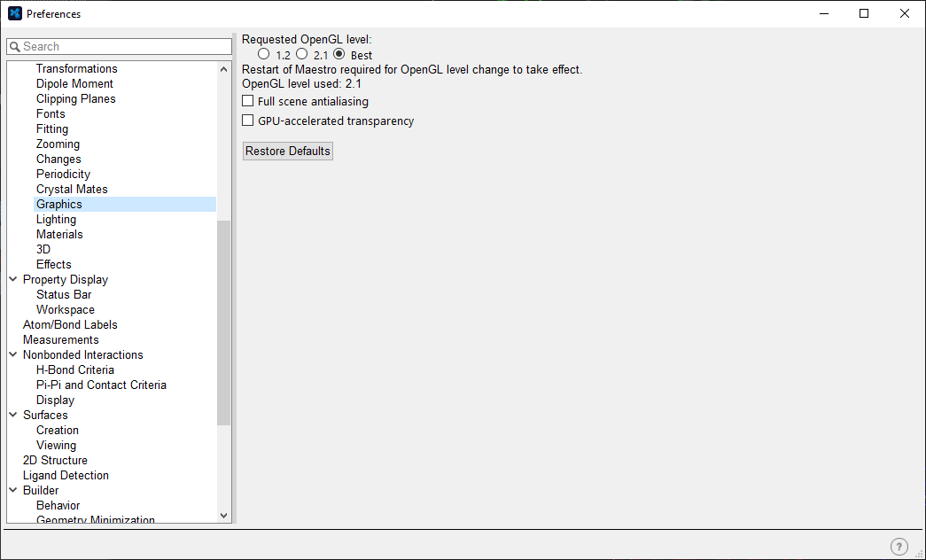Collapse the Property Display tree section
The image size is (926, 560).
tap(13, 280)
